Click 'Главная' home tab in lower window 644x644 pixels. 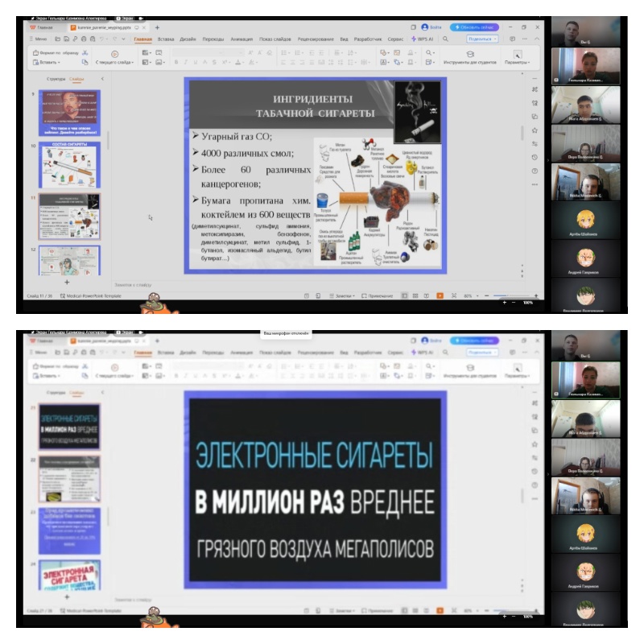pos(142,353)
